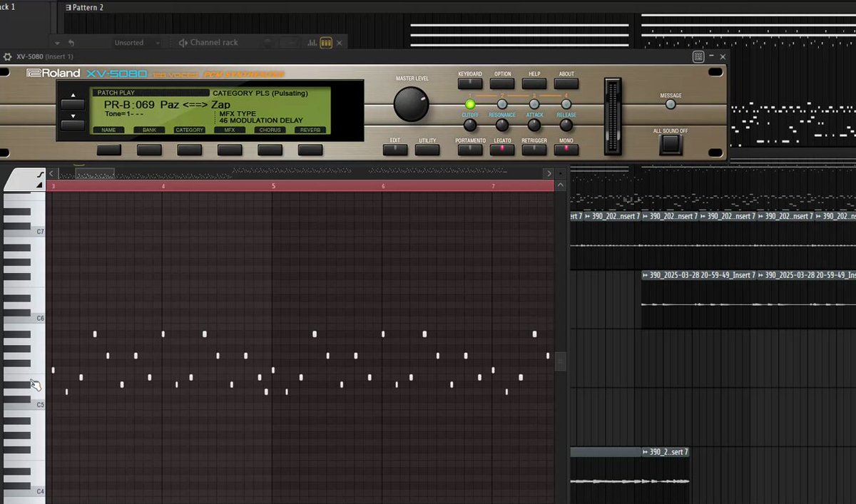Click the RESONANCE knob
Viewport: 856px width, 504px height.
click(502, 125)
